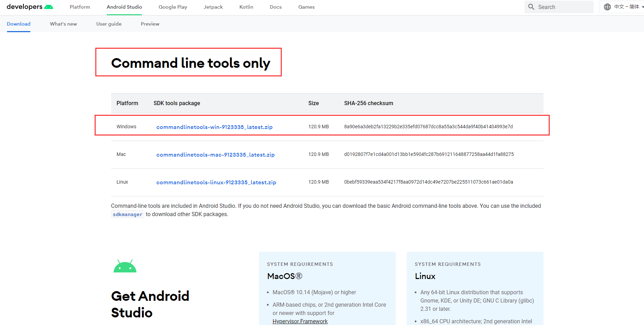Click the Platform column header
Image resolution: width=644 pixels, height=325 pixels.
pyautogui.click(x=127, y=103)
